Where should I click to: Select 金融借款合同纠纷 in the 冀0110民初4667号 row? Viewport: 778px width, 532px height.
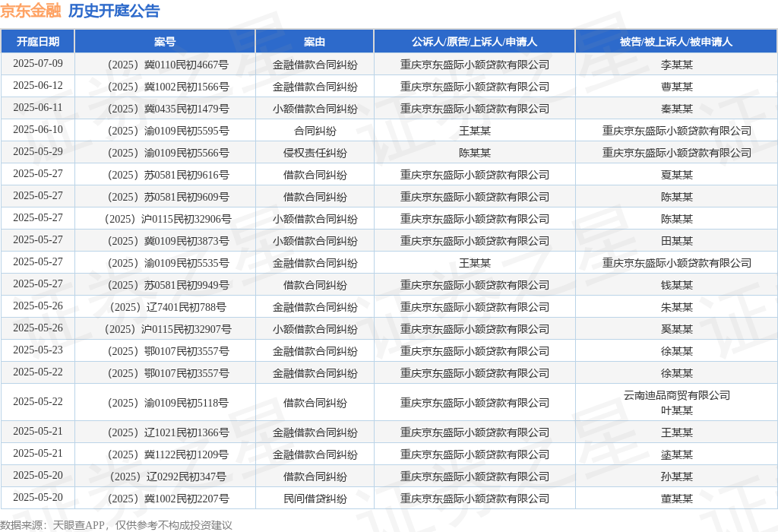click(315, 65)
